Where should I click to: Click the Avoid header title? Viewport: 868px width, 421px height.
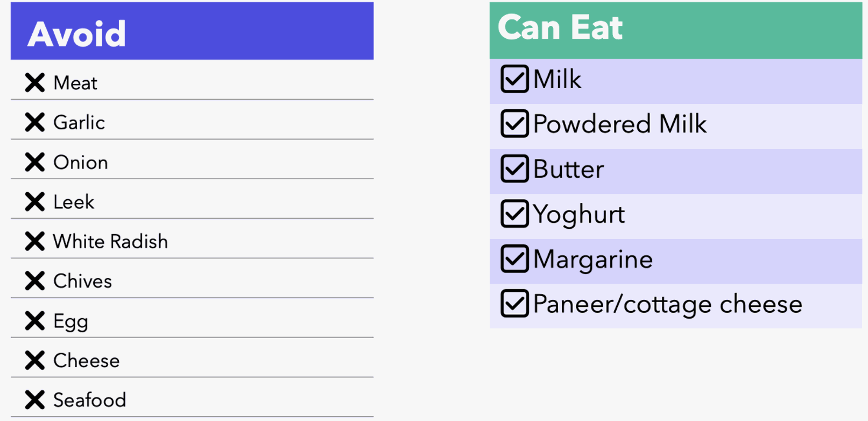[77, 34]
